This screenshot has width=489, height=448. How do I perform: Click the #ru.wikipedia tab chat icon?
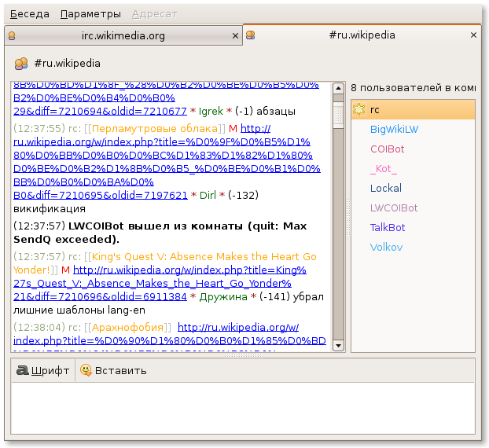point(250,35)
